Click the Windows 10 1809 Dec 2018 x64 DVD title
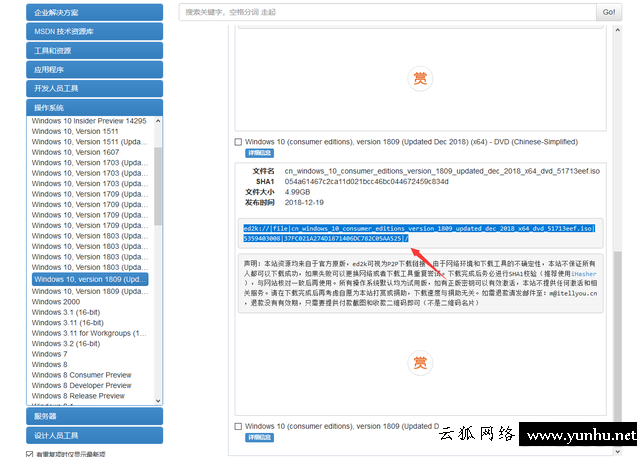This screenshot has width=640, height=457. [411, 142]
